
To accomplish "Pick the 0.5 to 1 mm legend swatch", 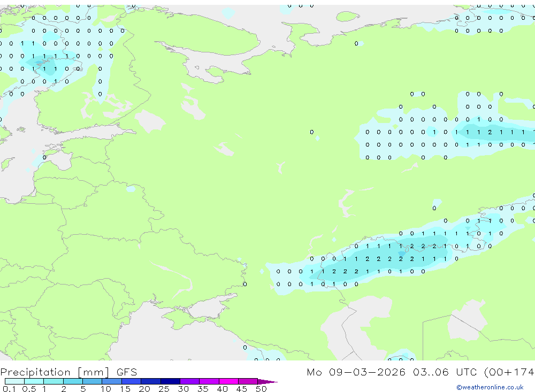I will (x=34, y=381).
